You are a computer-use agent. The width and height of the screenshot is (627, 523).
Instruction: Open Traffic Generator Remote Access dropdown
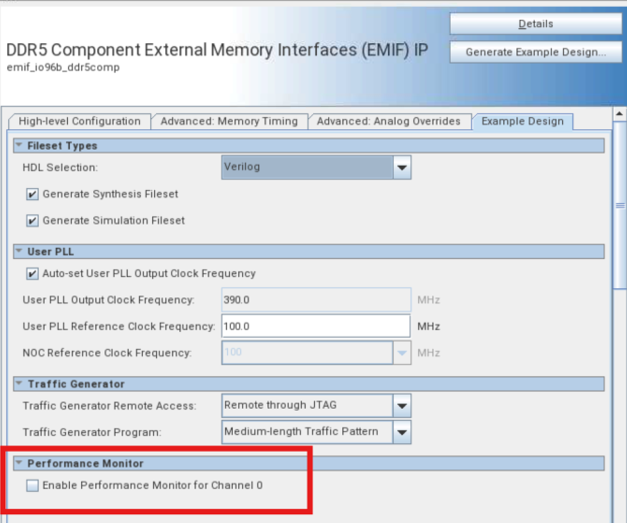[x=401, y=406]
